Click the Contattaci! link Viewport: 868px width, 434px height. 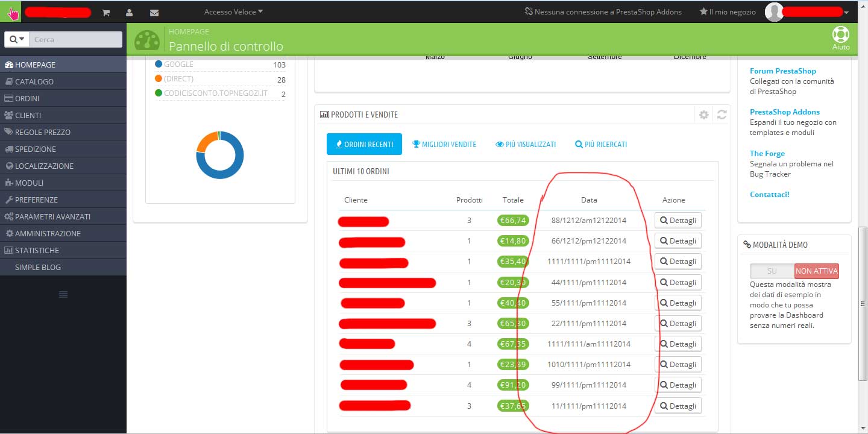point(769,195)
